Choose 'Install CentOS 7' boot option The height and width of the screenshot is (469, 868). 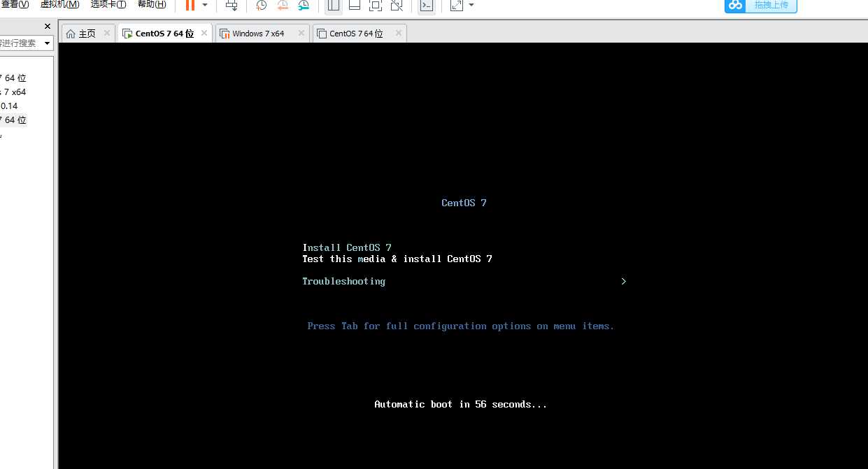tap(347, 247)
